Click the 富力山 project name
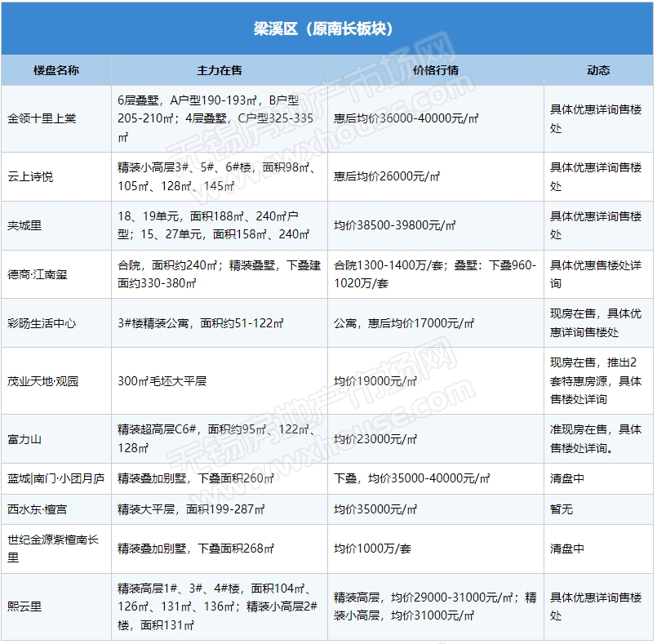 [x=24, y=439]
